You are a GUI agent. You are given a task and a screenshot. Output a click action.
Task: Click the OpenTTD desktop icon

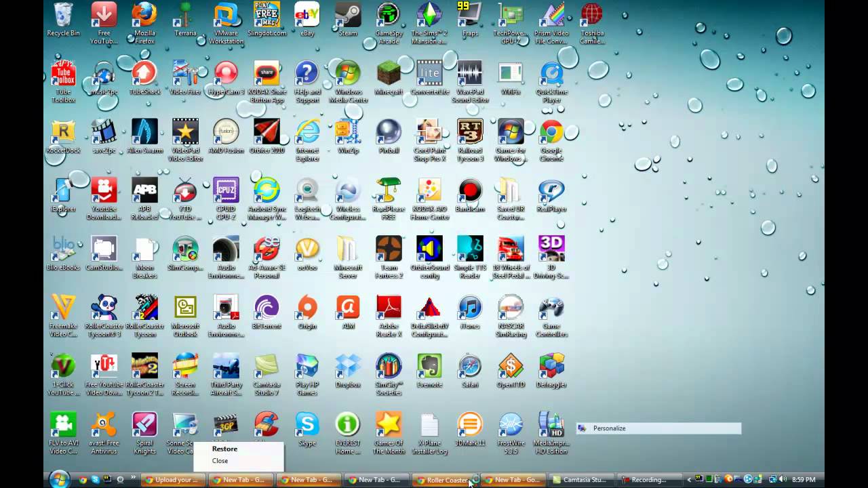511,370
